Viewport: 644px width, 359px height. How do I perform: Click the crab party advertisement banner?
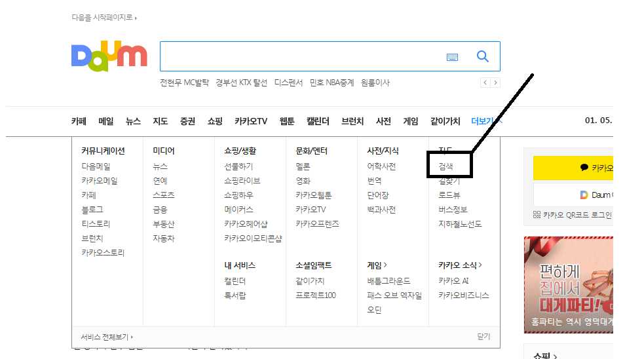pyautogui.click(x=569, y=285)
